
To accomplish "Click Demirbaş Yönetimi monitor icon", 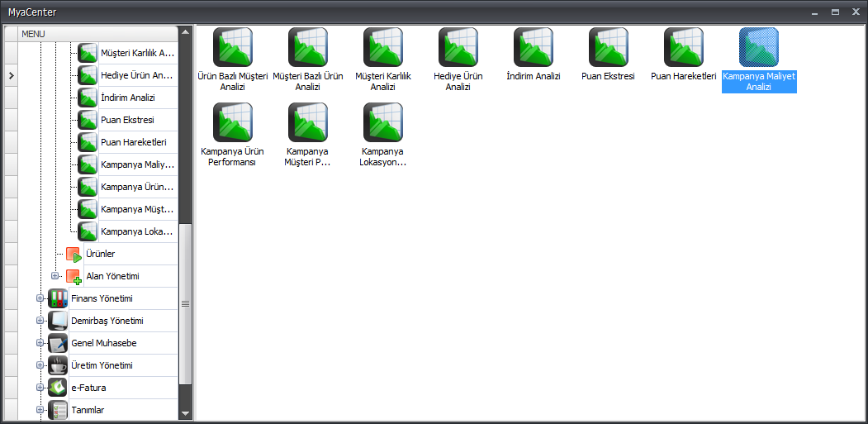I will click(x=58, y=321).
